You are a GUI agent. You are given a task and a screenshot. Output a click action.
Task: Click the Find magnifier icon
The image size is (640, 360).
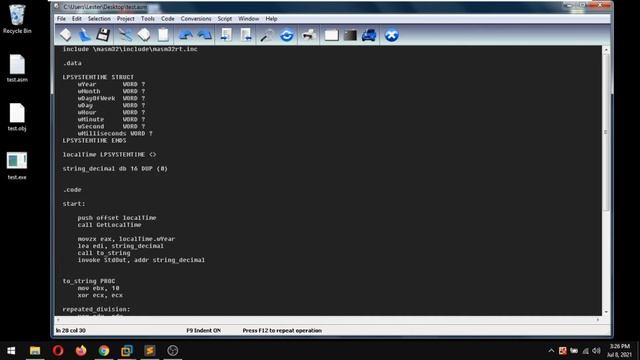[266, 35]
